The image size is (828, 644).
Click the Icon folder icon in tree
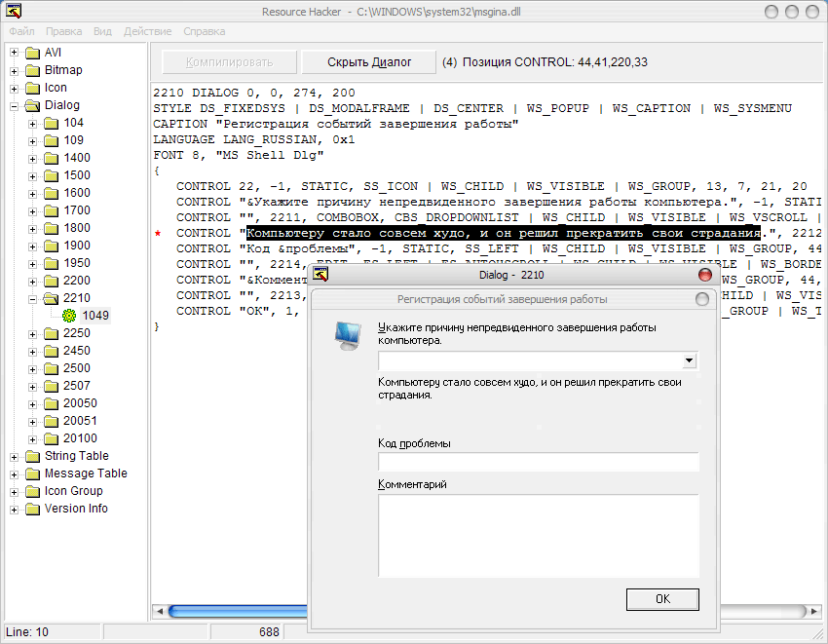tap(33, 88)
